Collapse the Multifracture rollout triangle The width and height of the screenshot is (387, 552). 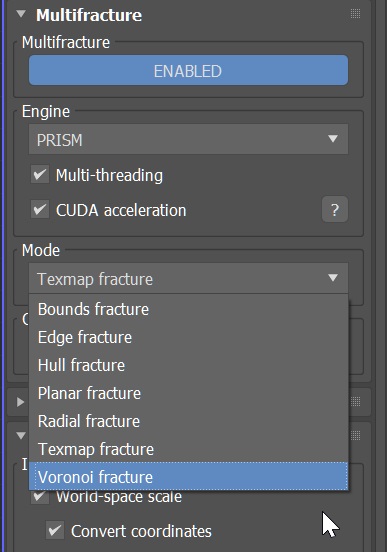(21, 14)
